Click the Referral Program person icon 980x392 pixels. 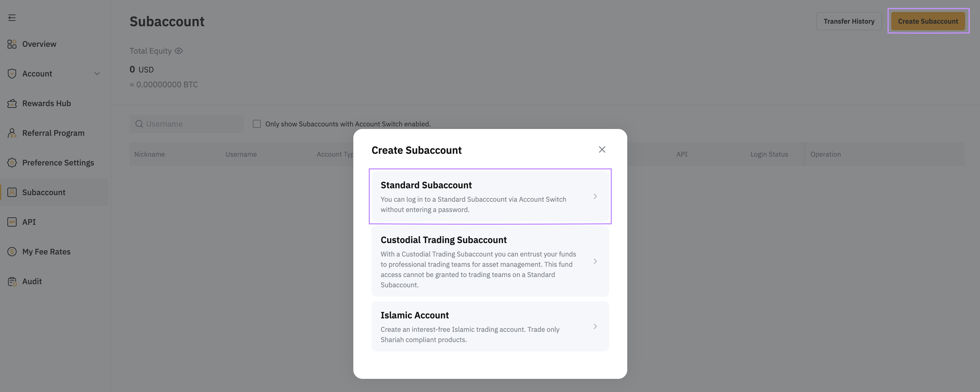pyautogui.click(x=12, y=133)
